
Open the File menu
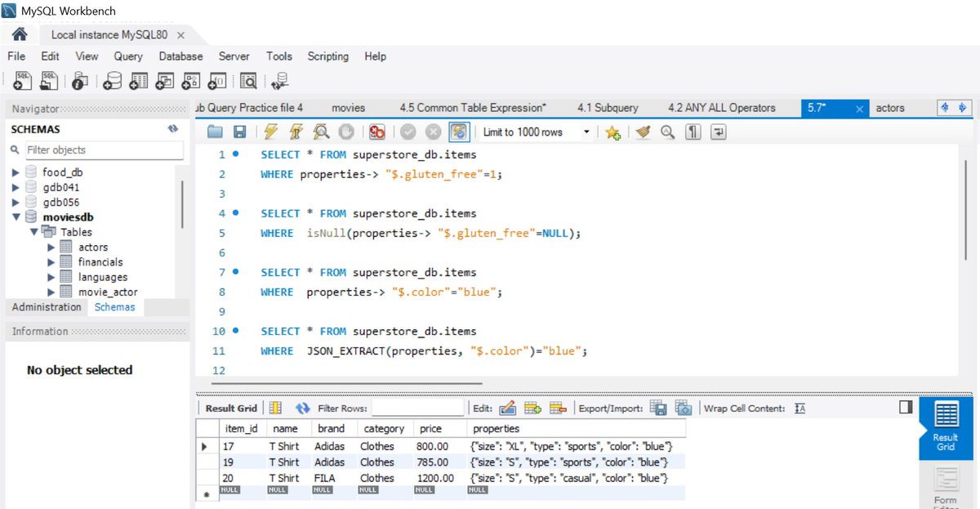pyautogui.click(x=16, y=56)
